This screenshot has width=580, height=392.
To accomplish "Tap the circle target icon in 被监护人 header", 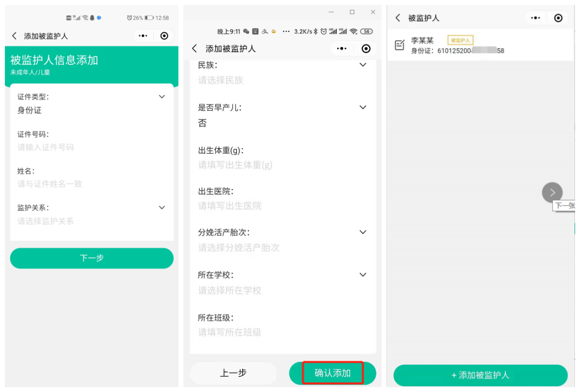I will point(558,18).
